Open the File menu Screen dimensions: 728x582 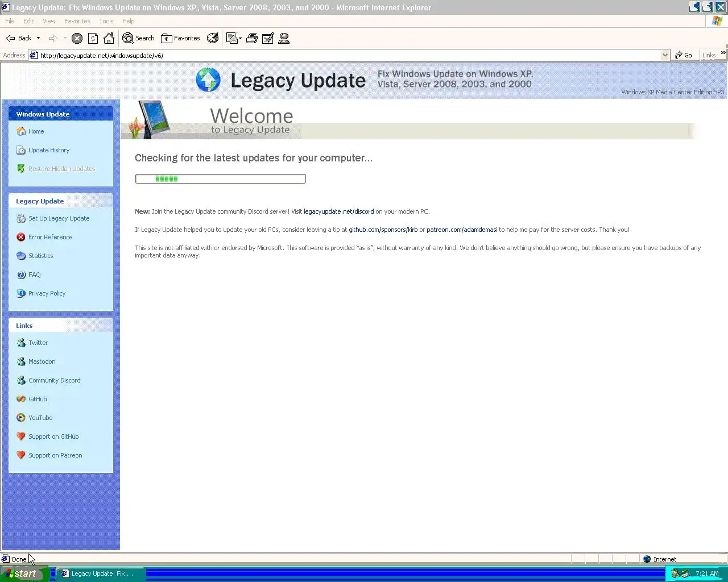tap(10, 21)
